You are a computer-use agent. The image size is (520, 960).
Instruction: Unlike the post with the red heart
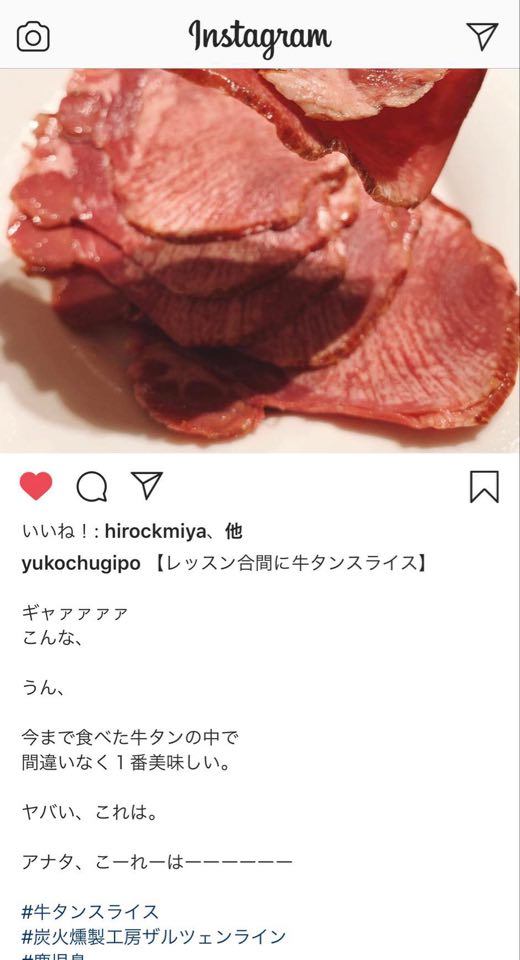pyautogui.click(x=36, y=487)
